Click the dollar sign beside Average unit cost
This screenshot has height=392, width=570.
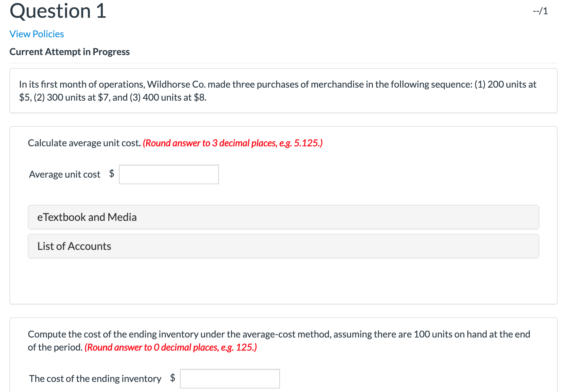[111, 174]
